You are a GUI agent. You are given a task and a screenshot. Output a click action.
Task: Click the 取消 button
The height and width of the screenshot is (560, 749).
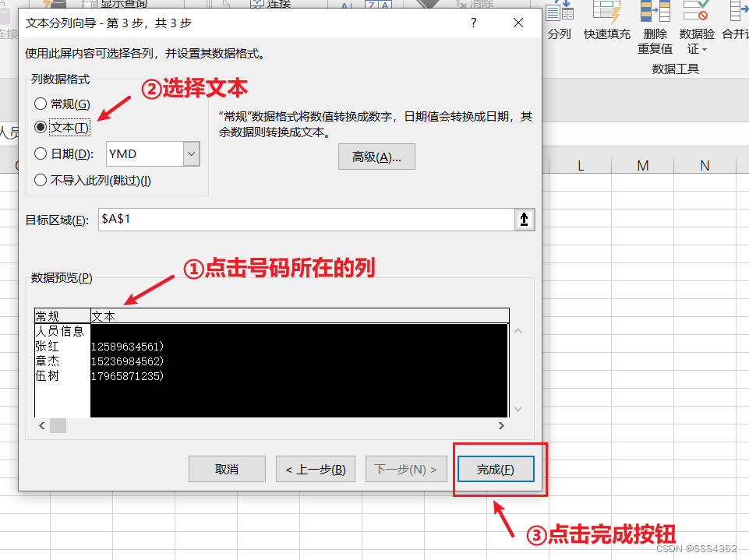pos(227,469)
